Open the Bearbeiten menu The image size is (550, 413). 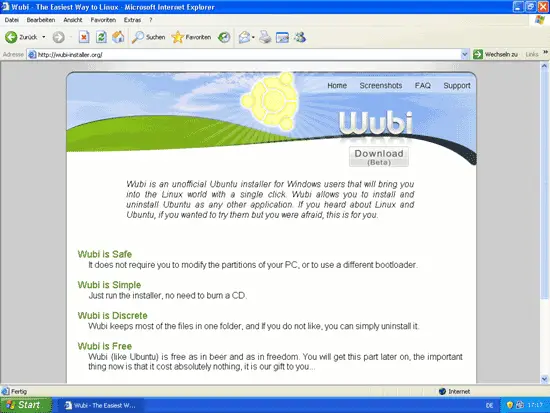click(41, 20)
